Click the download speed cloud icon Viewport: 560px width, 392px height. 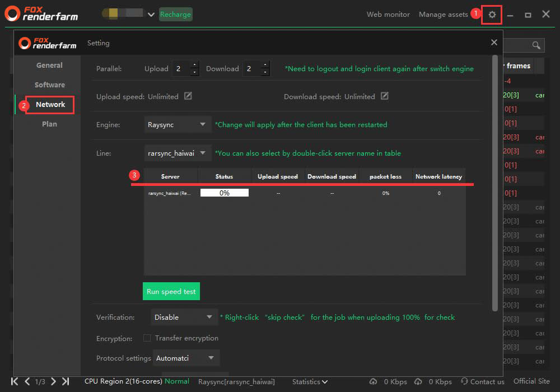(x=418, y=382)
